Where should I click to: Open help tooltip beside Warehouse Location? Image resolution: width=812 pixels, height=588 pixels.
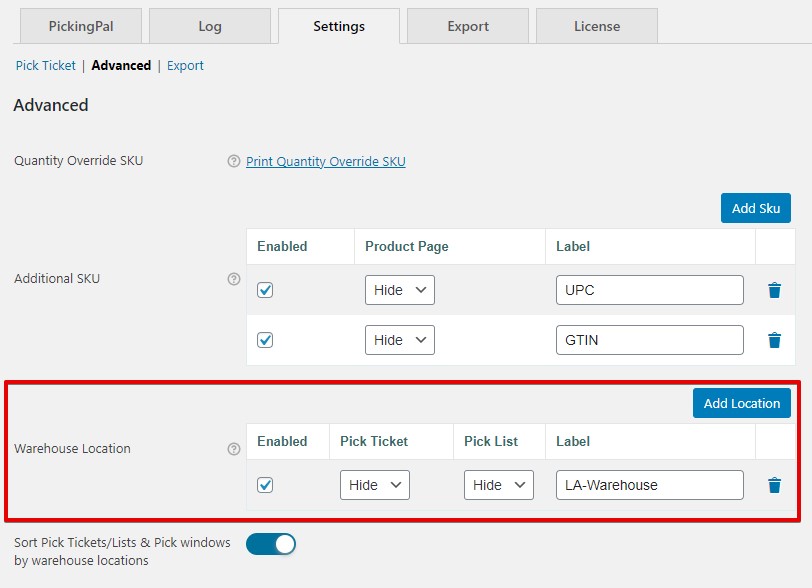pos(233,450)
